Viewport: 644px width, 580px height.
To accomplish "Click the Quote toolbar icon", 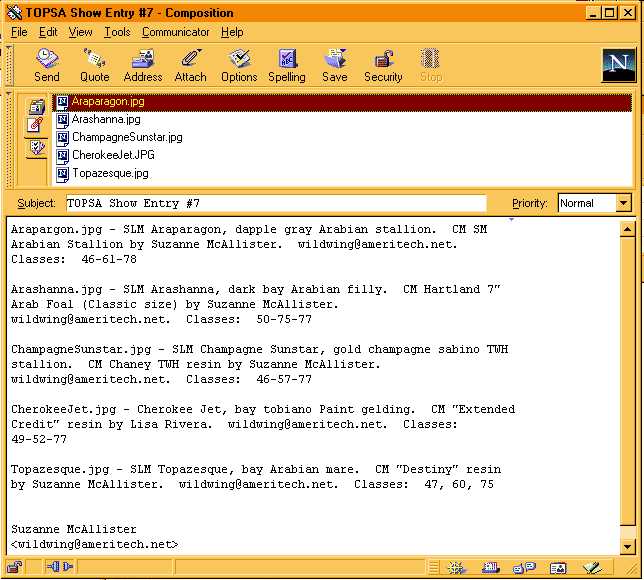I will pyautogui.click(x=94, y=66).
